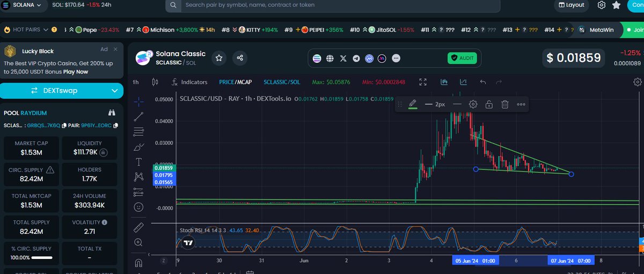Click the MetaWin banner
The image size is (644, 274).
click(x=596, y=29)
